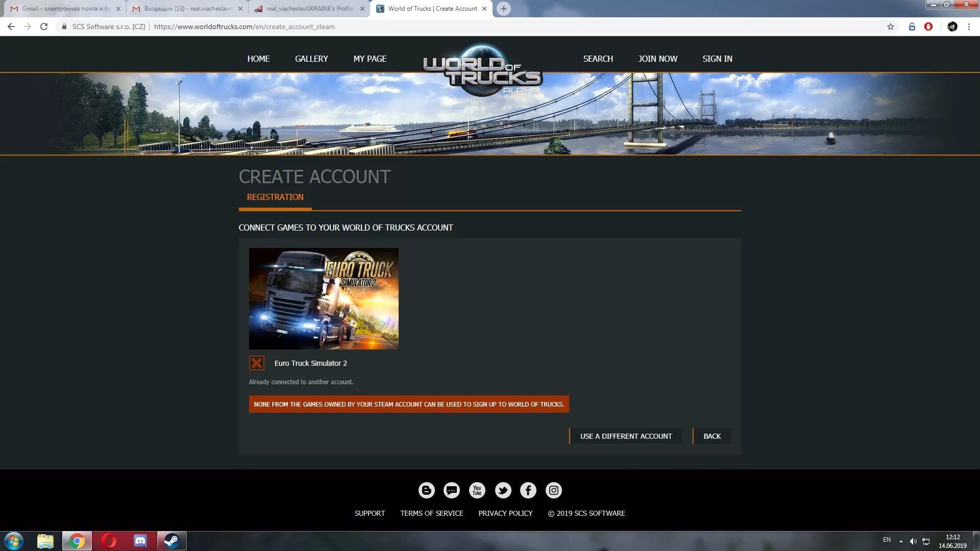Viewport: 980px width, 551px height.
Task: Click the World of Trucks logo
Action: (482, 70)
